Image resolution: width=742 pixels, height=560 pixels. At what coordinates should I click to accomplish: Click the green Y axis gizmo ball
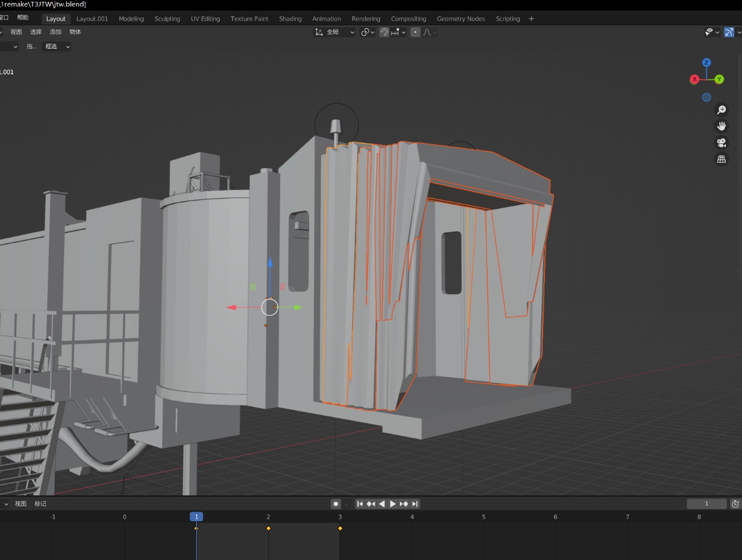719,80
